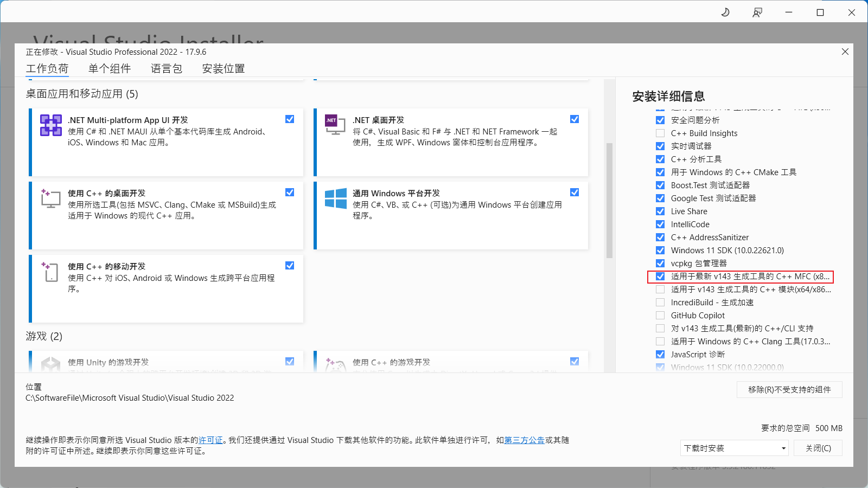Click the .NET Multi-platform App UI icon
Viewport: 868px width, 488px height.
50,125
